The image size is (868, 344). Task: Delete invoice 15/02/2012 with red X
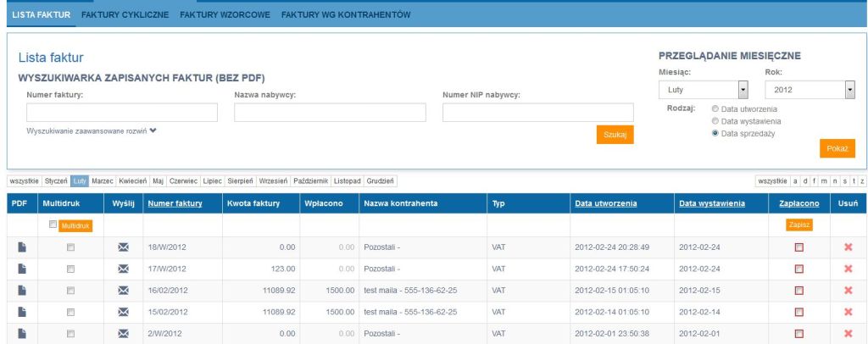coord(848,312)
